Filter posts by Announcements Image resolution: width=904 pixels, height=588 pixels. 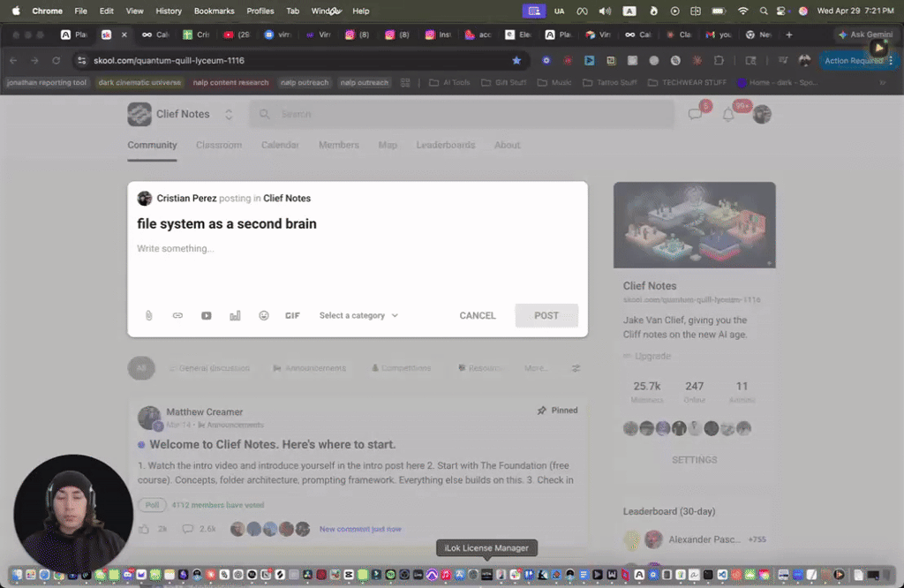[310, 368]
